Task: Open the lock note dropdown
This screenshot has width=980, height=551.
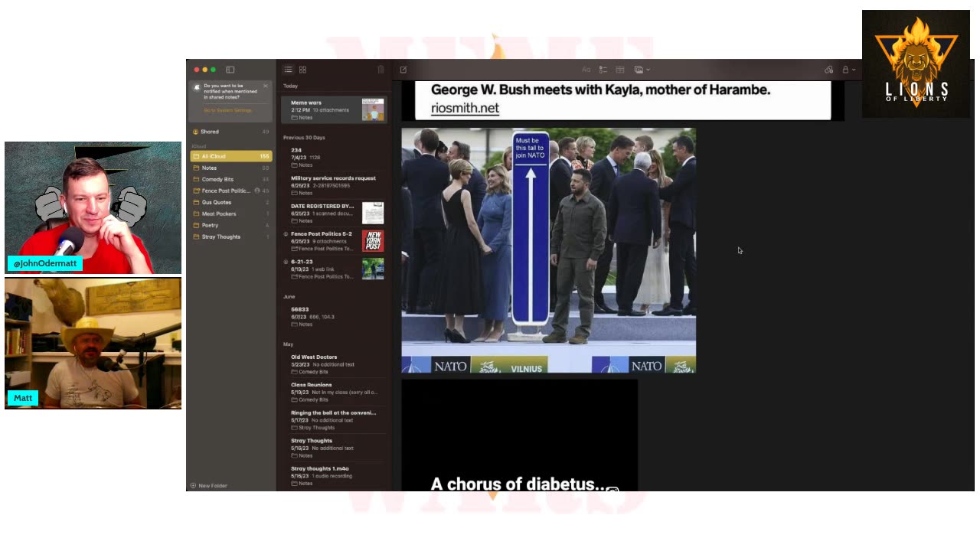Action: [848, 70]
